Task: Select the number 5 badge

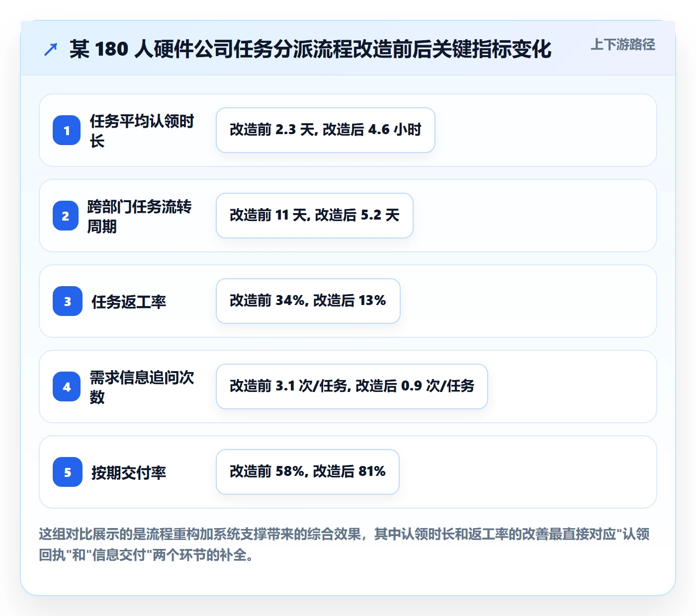Action: click(68, 472)
